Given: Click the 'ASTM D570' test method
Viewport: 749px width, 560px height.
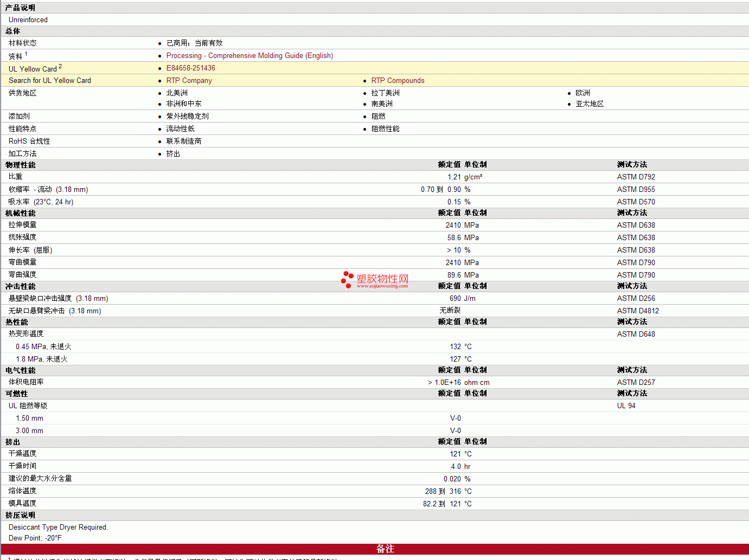Looking at the screenshot, I should [636, 202].
